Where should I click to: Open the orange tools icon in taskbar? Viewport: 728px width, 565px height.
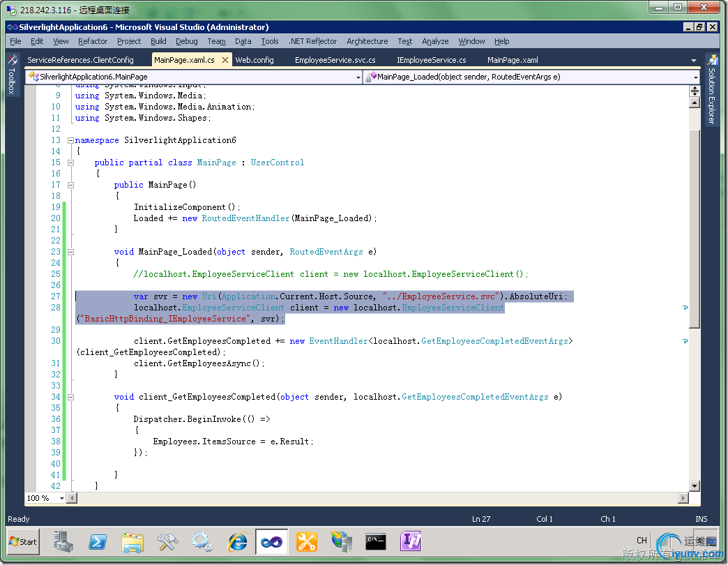[306, 541]
